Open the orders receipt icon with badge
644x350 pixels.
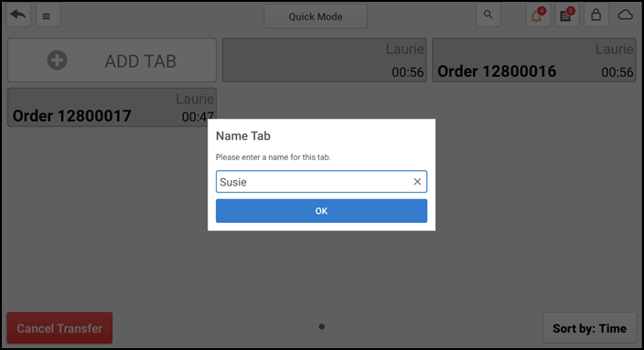(x=567, y=16)
